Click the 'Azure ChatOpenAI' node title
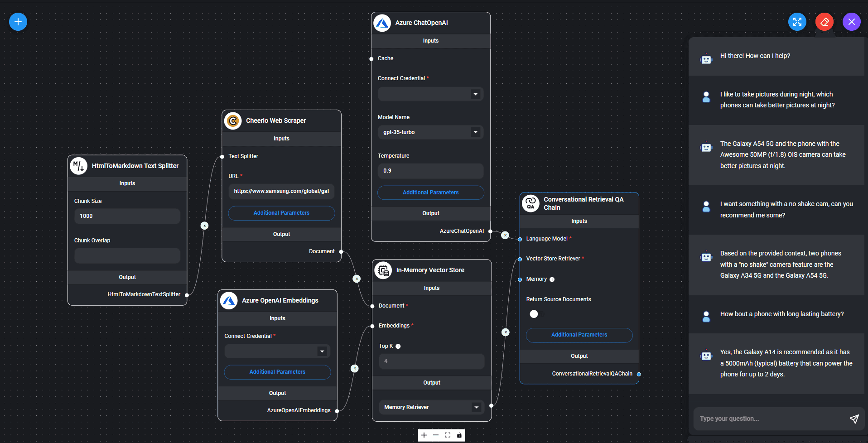The image size is (868, 443). coord(422,23)
